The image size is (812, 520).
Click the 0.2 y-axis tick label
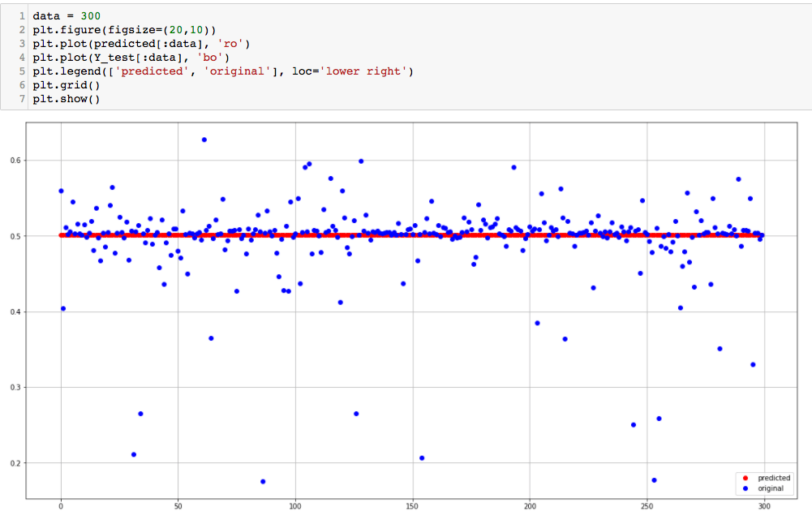tap(15, 463)
